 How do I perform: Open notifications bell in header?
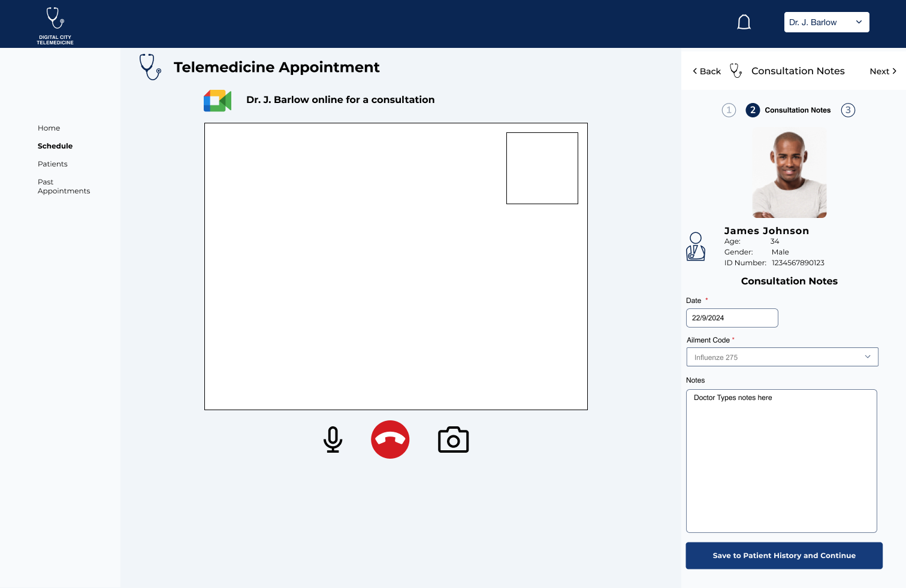744,23
